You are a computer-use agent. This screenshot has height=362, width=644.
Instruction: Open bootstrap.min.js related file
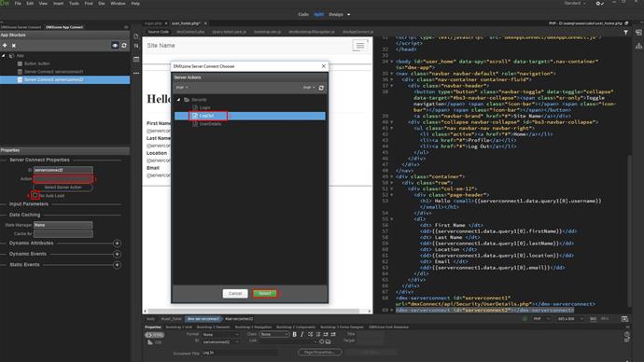(267, 32)
